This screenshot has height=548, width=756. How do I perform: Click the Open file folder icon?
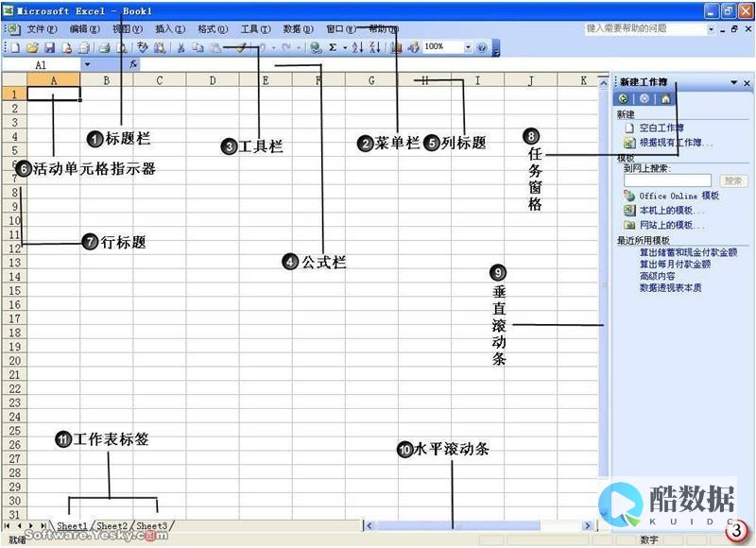pyautogui.click(x=32, y=47)
